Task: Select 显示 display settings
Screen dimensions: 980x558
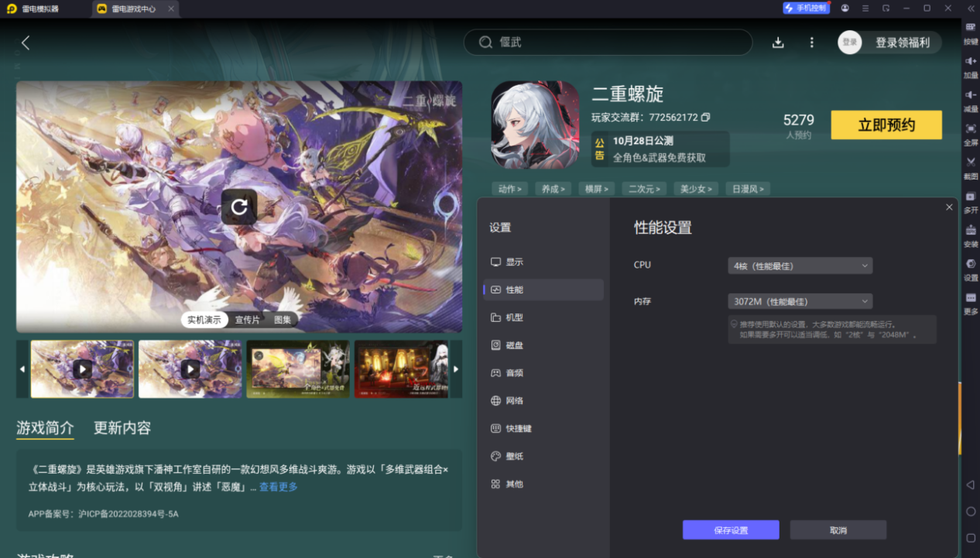Action: pyautogui.click(x=543, y=262)
